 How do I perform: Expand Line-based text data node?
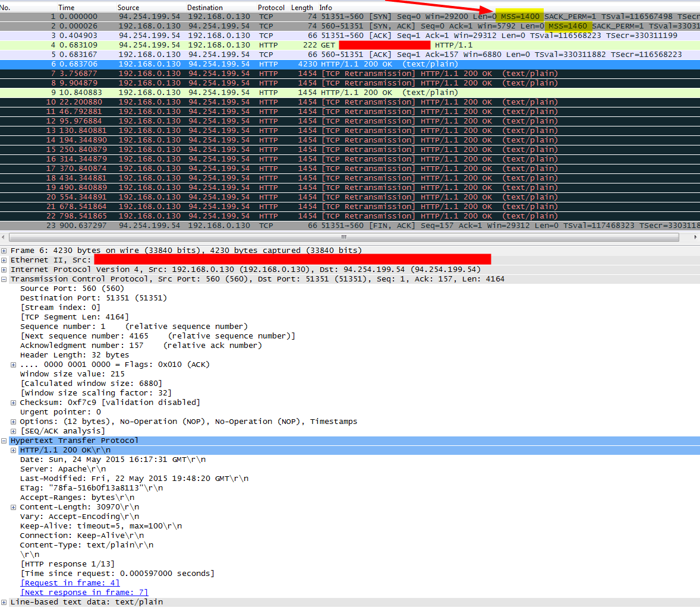[4, 602]
